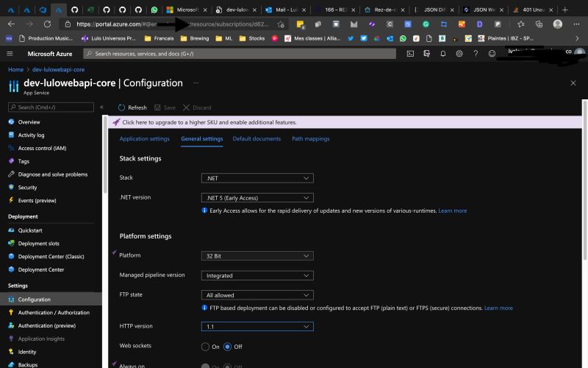Turn Web sockets On

click(205, 347)
